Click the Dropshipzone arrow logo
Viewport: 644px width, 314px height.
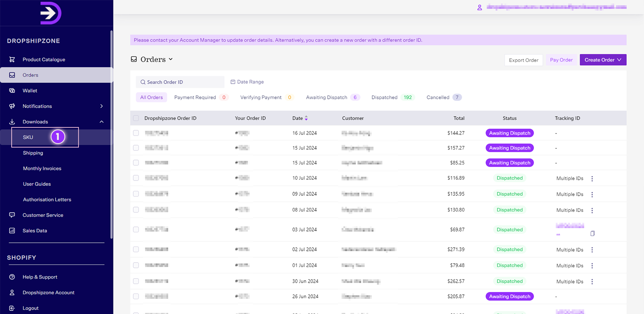point(51,13)
